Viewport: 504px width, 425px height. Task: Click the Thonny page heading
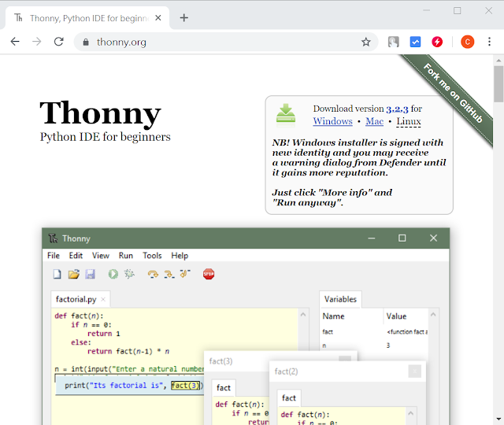click(100, 114)
